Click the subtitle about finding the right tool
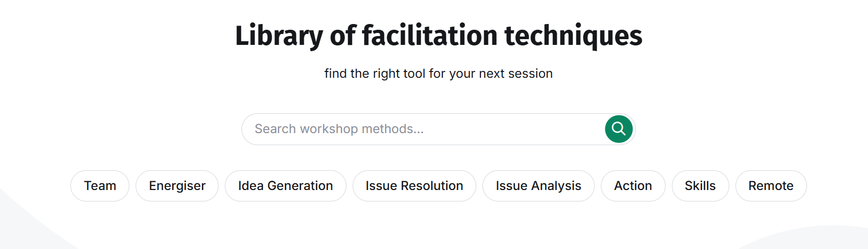Viewport: 868px width, 249px height. pyautogui.click(x=438, y=74)
